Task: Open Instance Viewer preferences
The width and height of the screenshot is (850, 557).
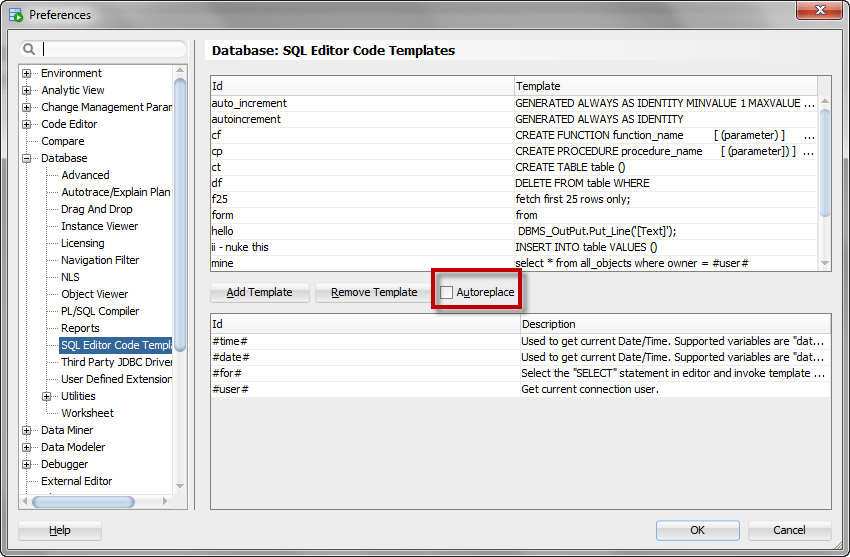Action: [x=99, y=226]
